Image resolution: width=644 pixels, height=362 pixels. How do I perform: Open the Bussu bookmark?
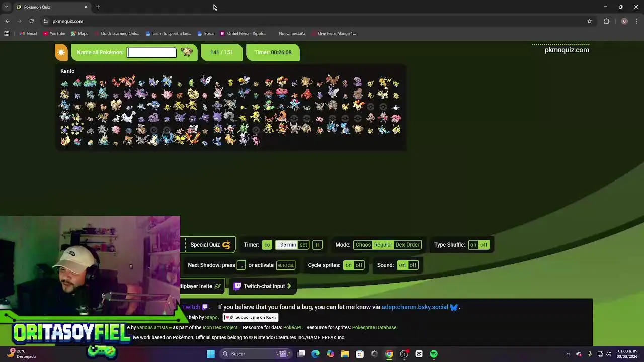(x=206, y=34)
